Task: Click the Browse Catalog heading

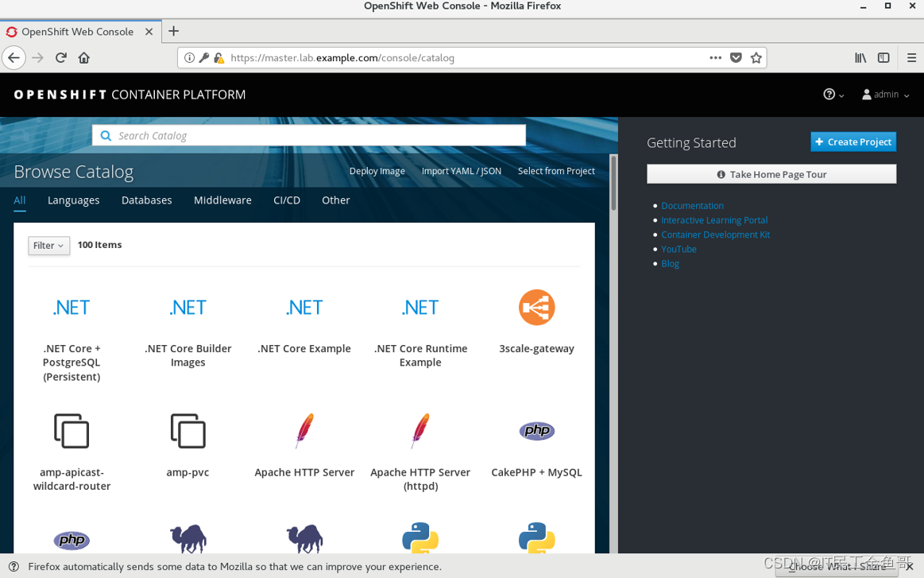Action: click(x=74, y=172)
